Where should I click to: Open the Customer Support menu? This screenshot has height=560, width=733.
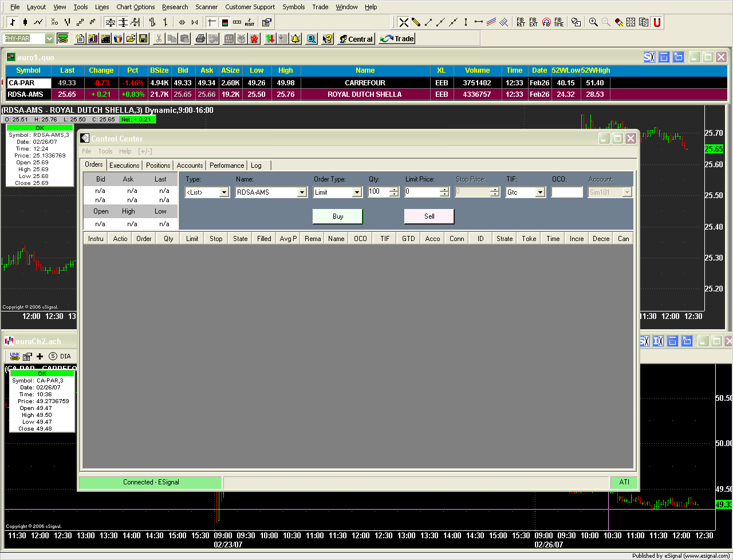tap(250, 7)
